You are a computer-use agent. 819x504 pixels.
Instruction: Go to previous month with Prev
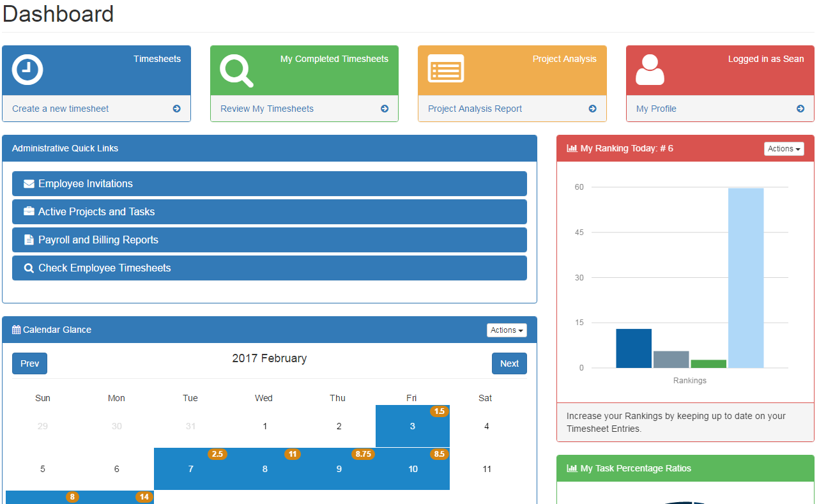point(29,363)
